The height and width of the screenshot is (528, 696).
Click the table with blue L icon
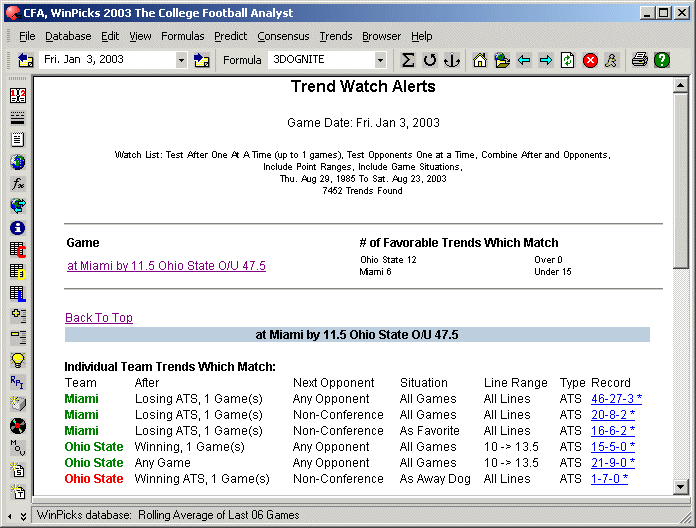(x=18, y=294)
